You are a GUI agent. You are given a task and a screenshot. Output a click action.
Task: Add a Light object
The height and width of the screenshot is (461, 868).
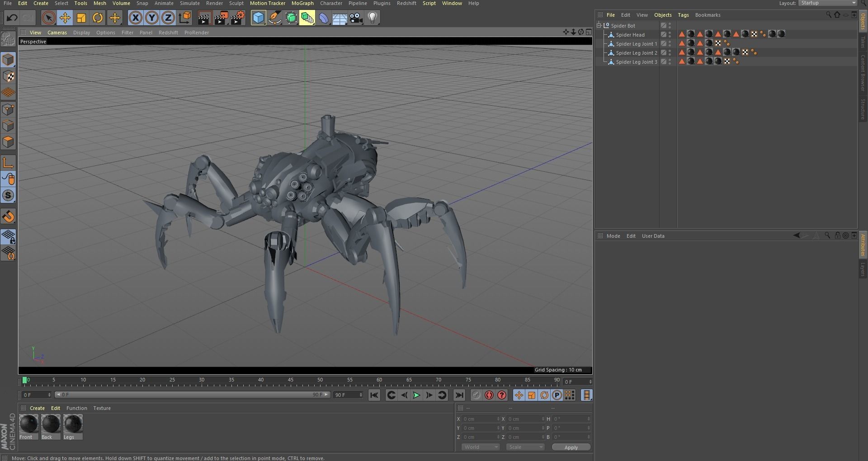(373, 18)
